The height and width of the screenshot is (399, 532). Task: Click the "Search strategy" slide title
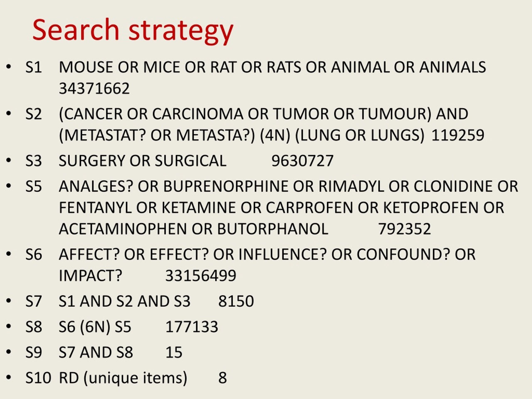[133, 31]
